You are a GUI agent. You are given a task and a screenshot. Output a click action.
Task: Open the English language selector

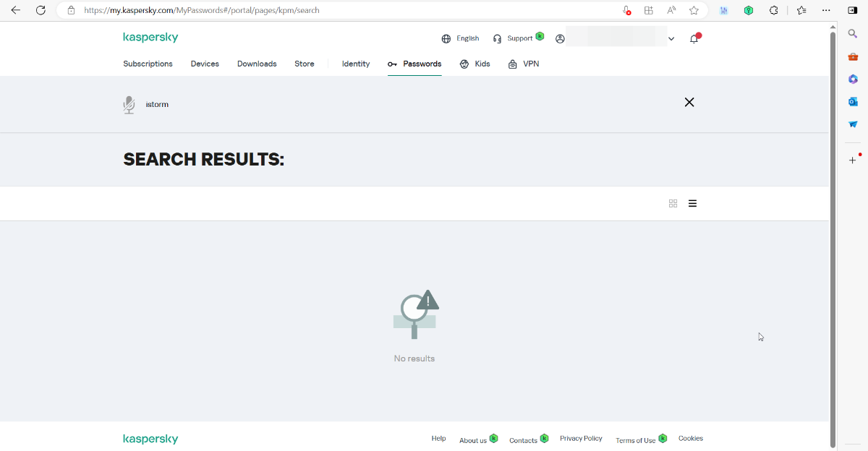coord(460,38)
